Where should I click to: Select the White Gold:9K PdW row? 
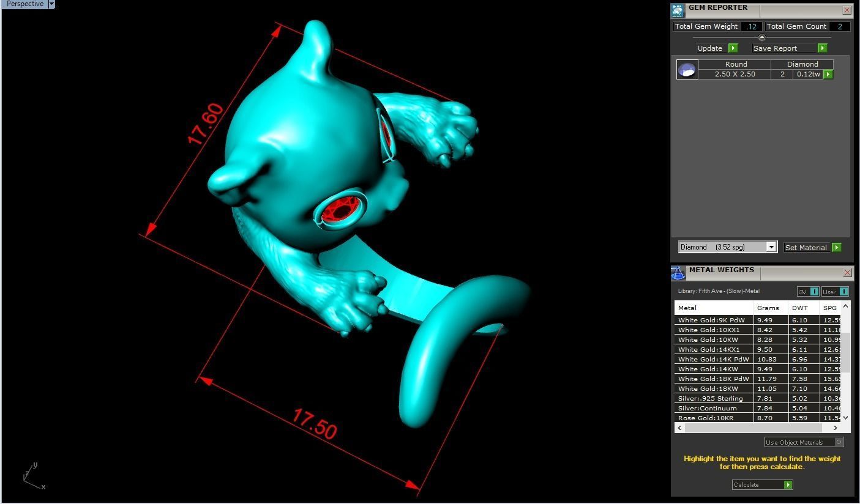[758, 320]
